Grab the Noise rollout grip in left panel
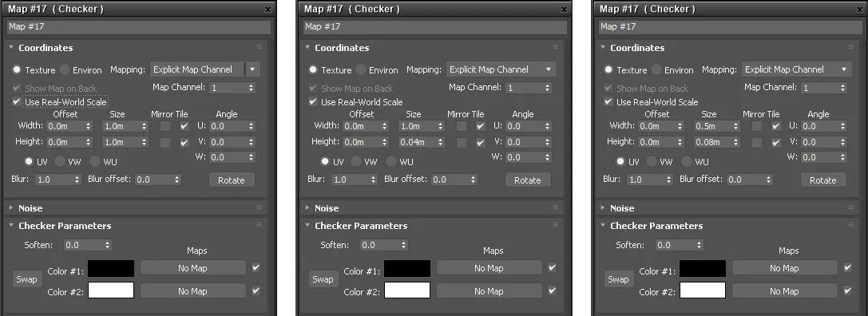Screen dimensions: 868x316 click(259, 207)
